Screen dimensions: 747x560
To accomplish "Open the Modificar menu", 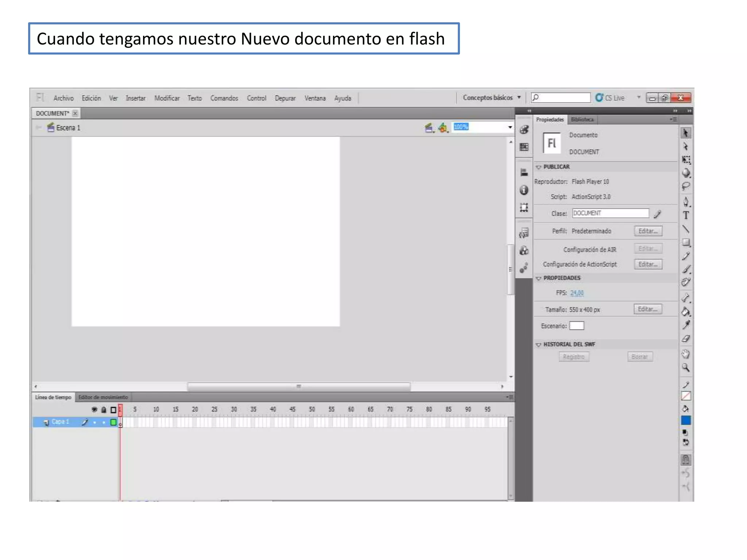I will click(167, 98).
